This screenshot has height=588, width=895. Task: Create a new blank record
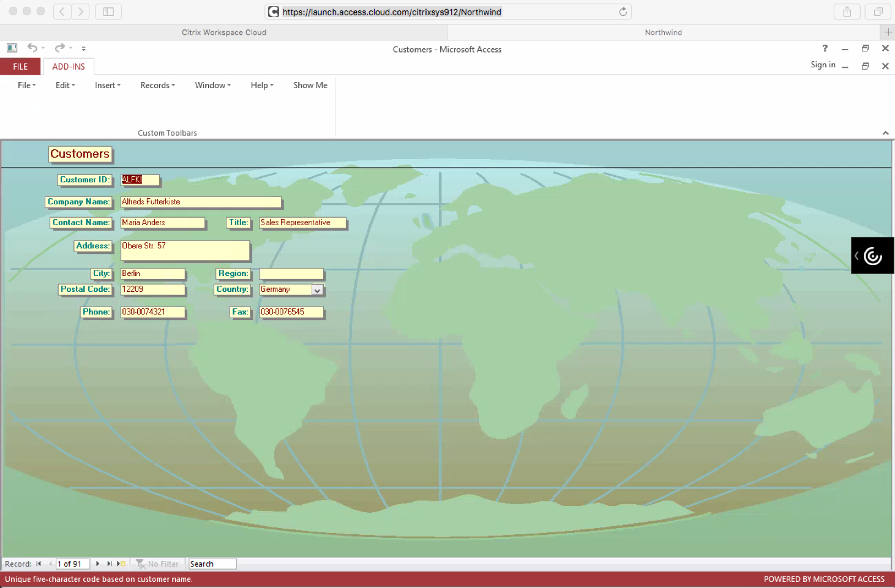tap(121, 564)
